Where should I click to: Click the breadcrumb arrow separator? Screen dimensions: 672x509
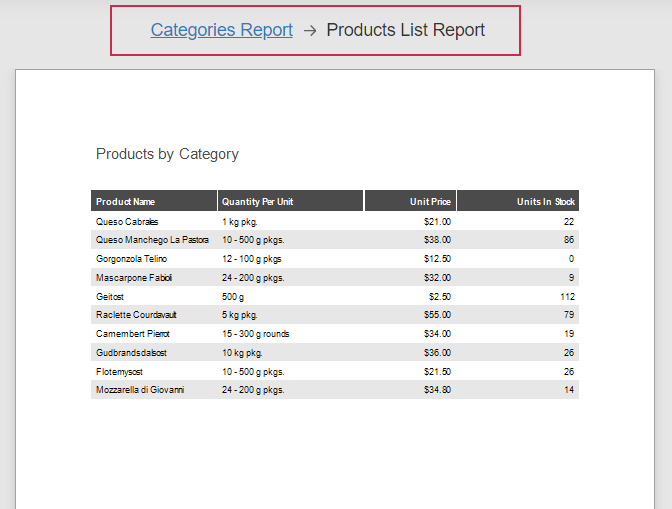pos(310,30)
